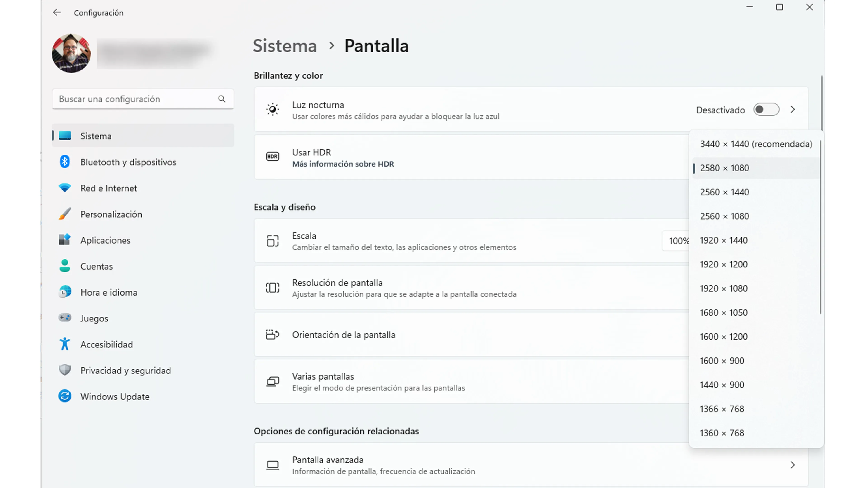Screen dimensions: 868x488
Task: Close the Configuración window
Action: tap(809, 7)
